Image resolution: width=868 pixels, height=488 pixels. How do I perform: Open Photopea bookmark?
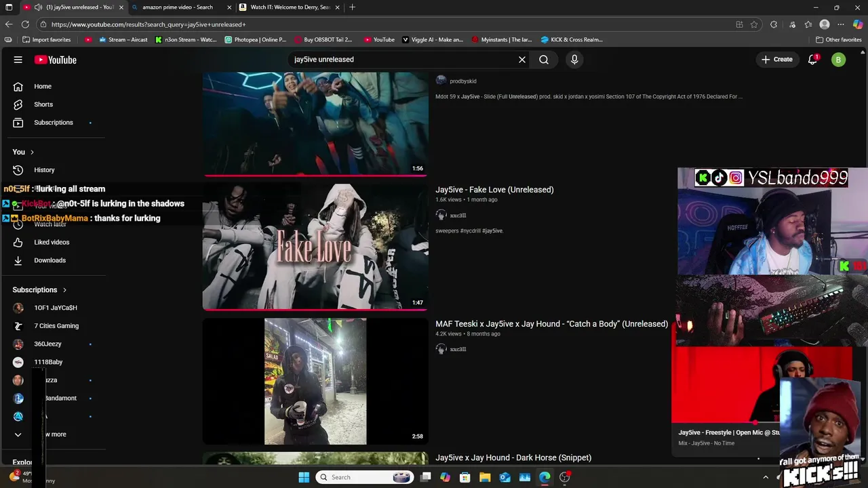pos(256,40)
